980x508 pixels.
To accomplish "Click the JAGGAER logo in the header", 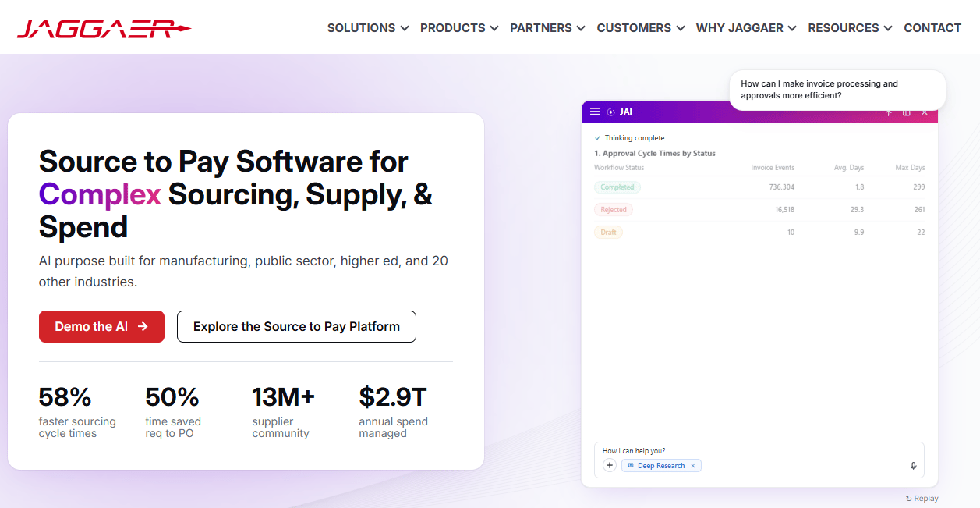I will click(104, 29).
